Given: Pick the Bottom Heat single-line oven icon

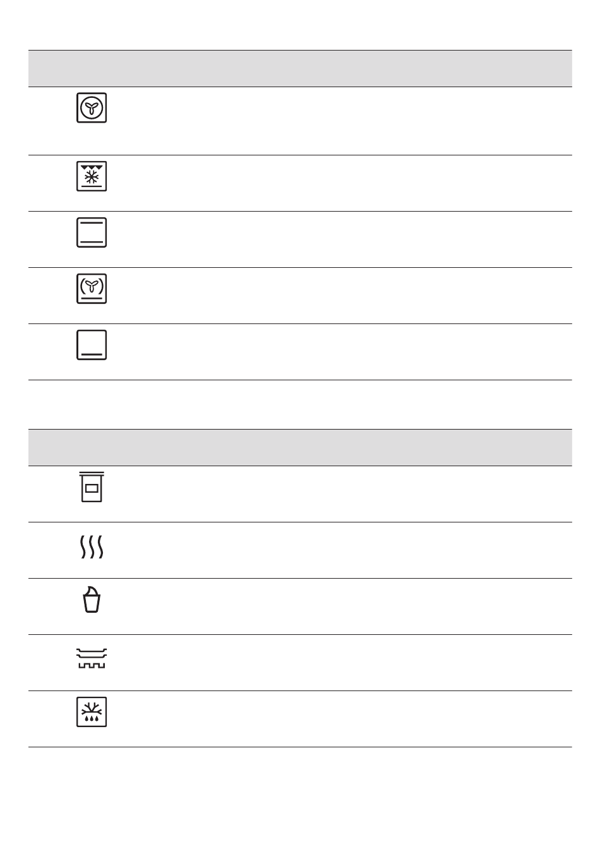Looking at the screenshot, I should coord(92,345).
